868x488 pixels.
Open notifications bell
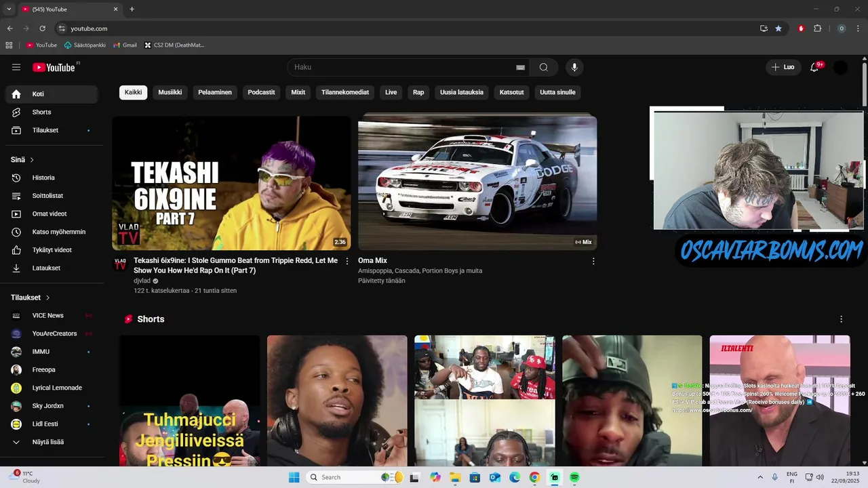[x=814, y=67]
